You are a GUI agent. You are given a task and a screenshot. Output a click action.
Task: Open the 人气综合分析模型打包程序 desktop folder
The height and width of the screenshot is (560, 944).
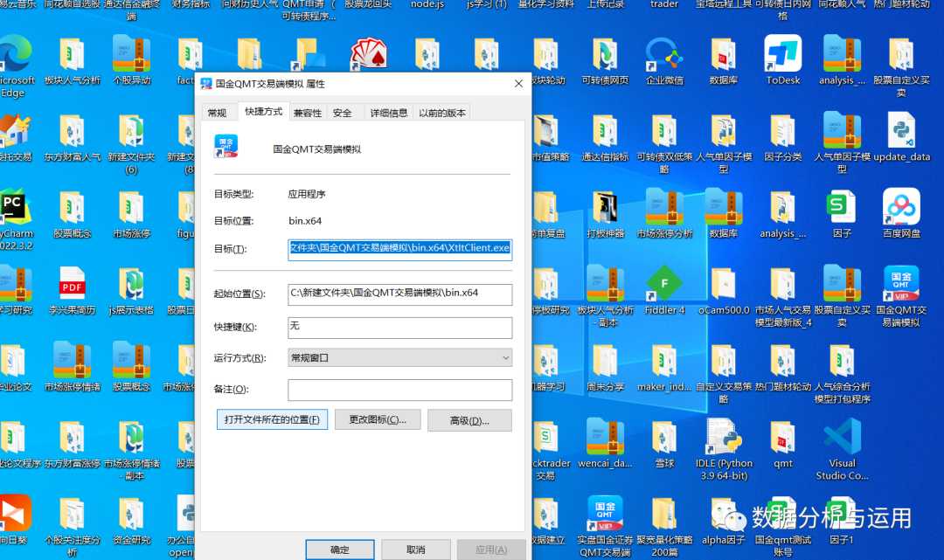coord(843,374)
